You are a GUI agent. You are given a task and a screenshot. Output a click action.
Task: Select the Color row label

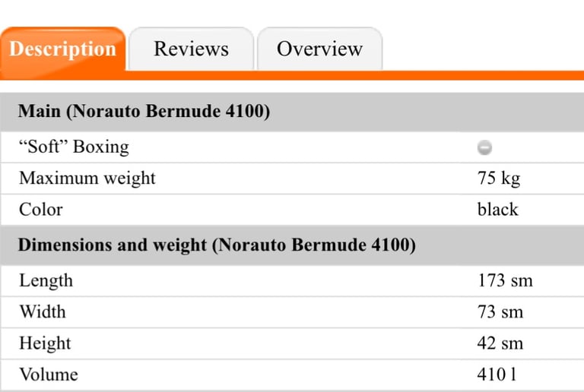pyautogui.click(x=41, y=210)
